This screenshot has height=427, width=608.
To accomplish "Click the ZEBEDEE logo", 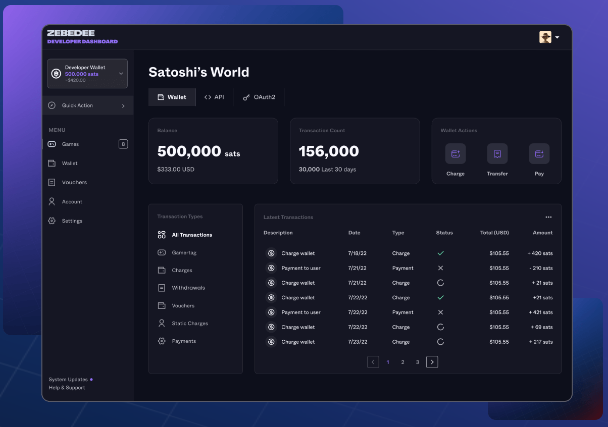I will [71, 33].
